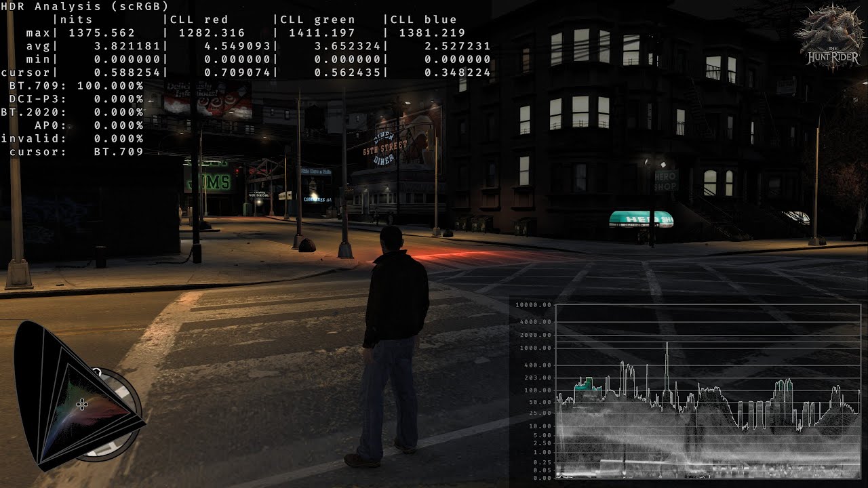Click the max CLL green value 1411.197

(x=321, y=33)
